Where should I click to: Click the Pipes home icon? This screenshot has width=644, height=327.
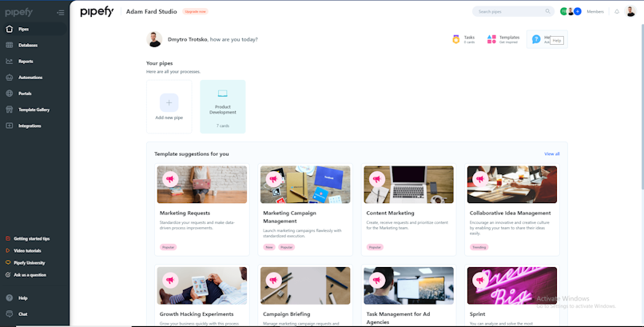10,29
